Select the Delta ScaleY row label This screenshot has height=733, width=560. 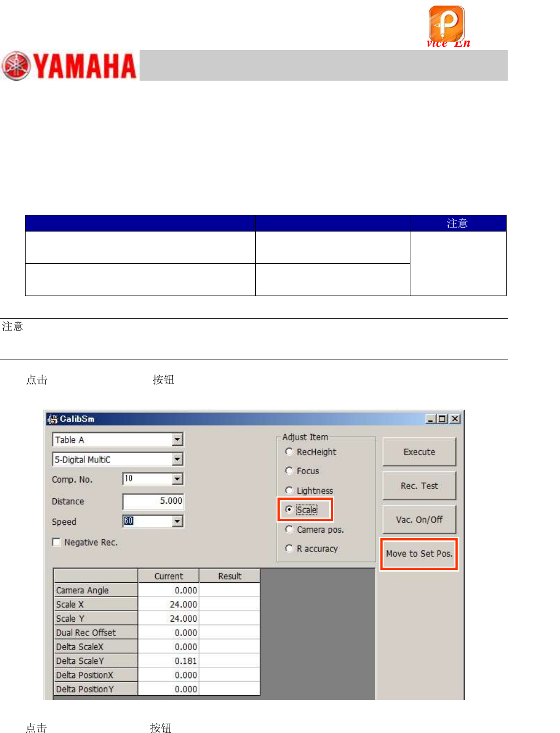[96, 661]
